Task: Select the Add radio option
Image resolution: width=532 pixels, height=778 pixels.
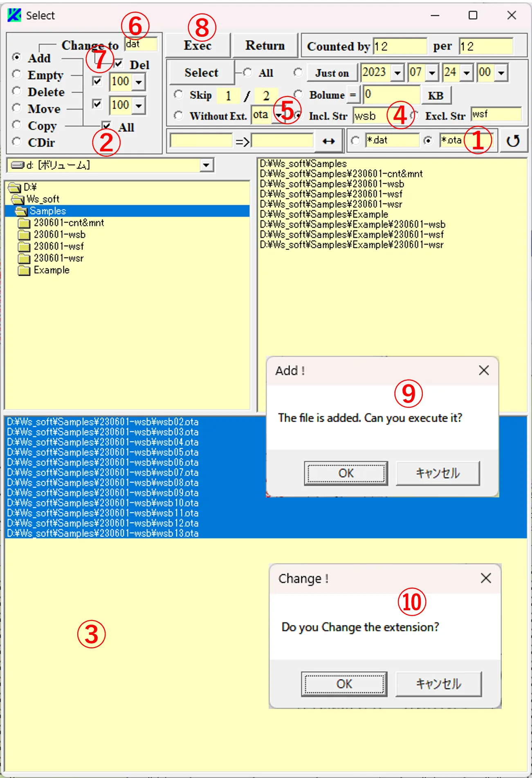Action: (x=17, y=57)
